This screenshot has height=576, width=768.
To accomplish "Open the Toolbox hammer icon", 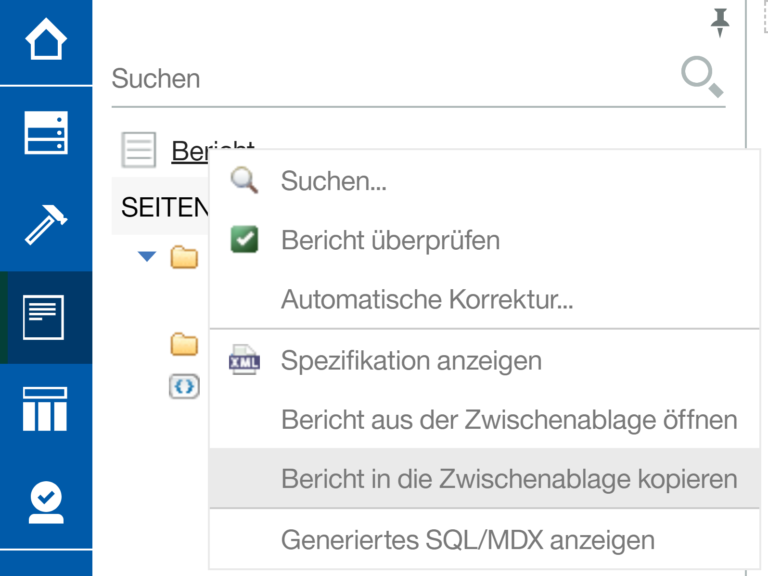I will coord(46,224).
